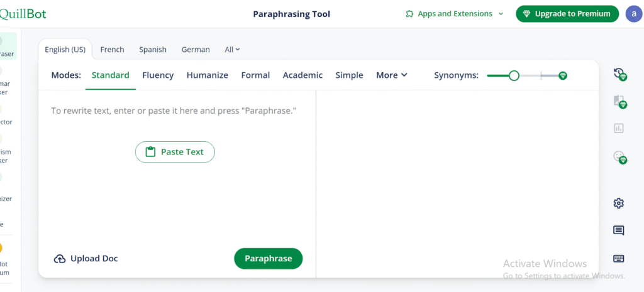Expand the All languages dropdown
Screen dimensions: 644x292
232,50
